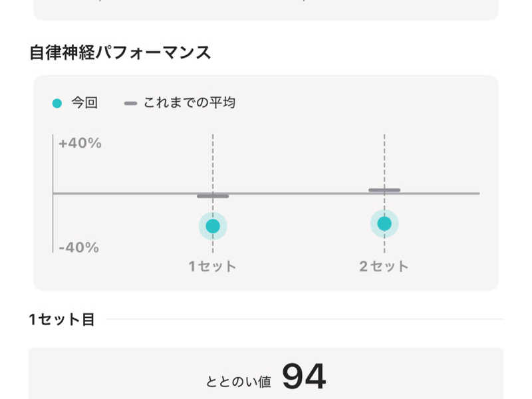Viewport: 532px width, 399px height.
Task: Tap the divider line beside 1セット目
Action: (x=305, y=319)
